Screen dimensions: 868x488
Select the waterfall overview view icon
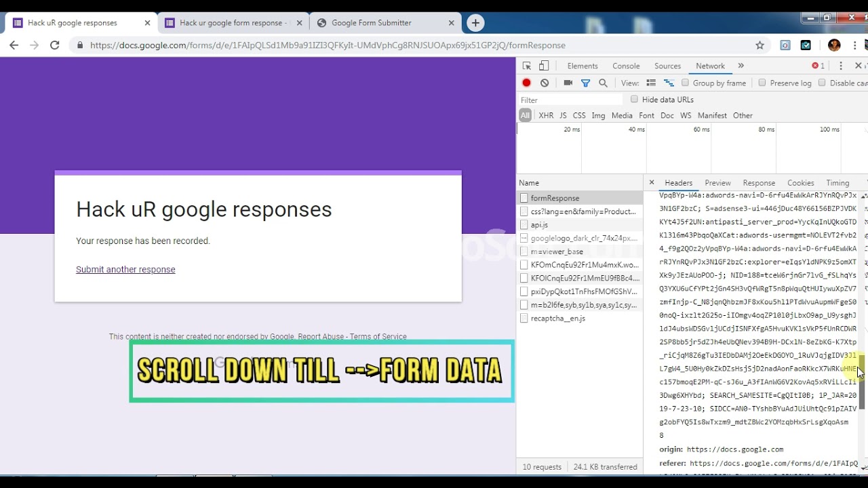tap(669, 83)
